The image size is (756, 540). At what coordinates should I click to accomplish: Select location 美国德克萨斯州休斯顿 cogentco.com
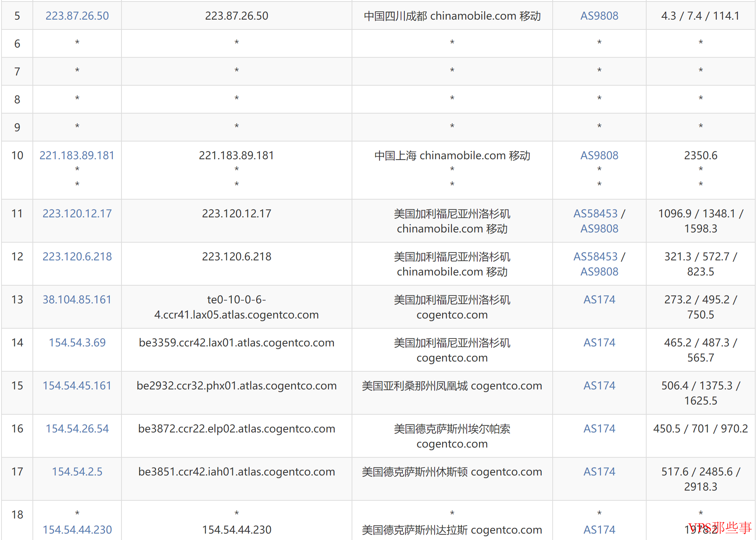452,472
